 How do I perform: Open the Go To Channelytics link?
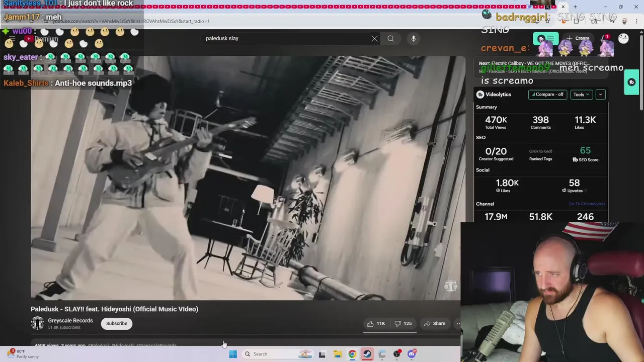[x=587, y=204]
